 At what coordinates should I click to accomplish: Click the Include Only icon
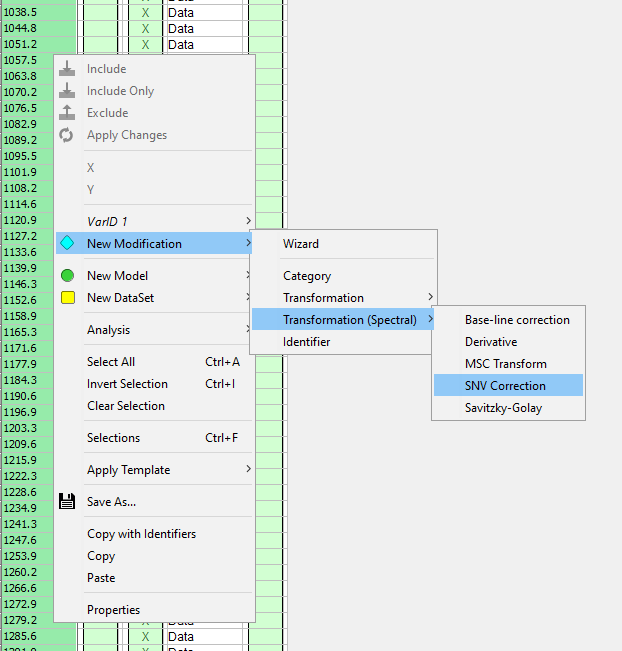[x=67, y=91]
